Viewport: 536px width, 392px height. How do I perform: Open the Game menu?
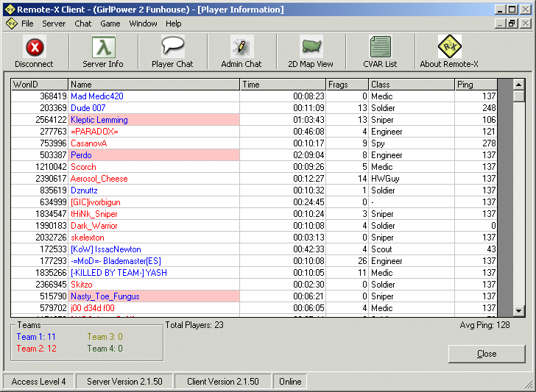pos(110,24)
